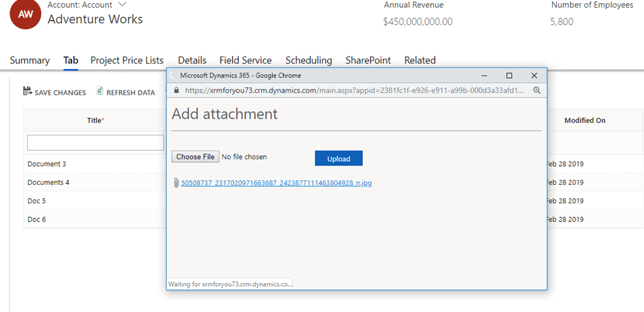Click the zoom magnifier in popup address bar
Image resolution: width=644 pixels, height=312 pixels.
pyautogui.click(x=536, y=91)
